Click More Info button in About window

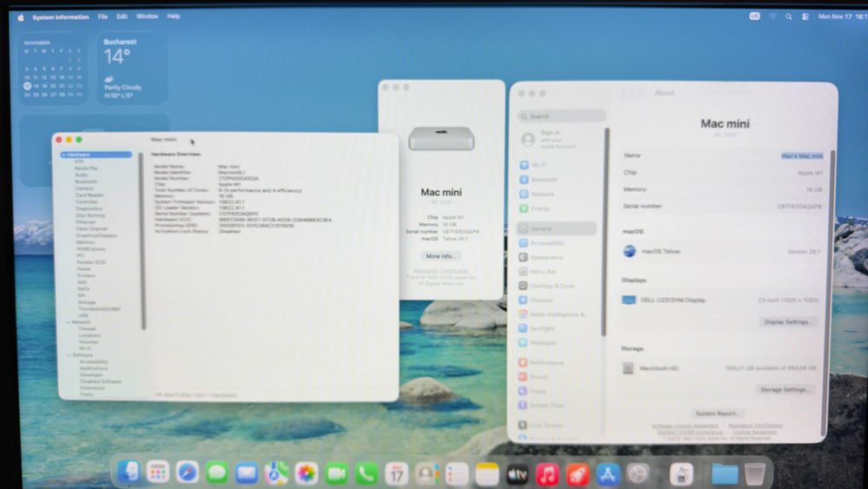pyautogui.click(x=441, y=256)
